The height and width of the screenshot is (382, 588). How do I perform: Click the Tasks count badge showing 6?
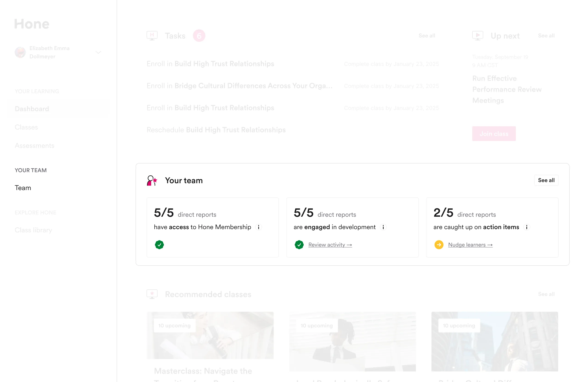[x=199, y=36]
